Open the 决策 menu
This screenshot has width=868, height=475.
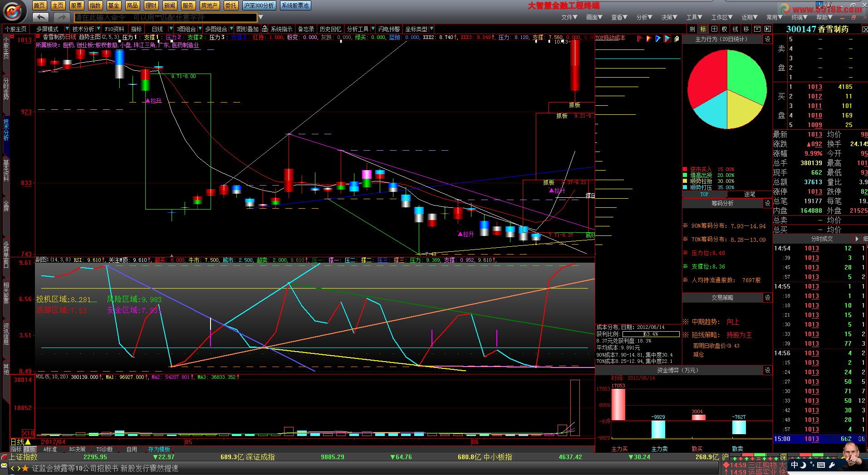(669, 17)
